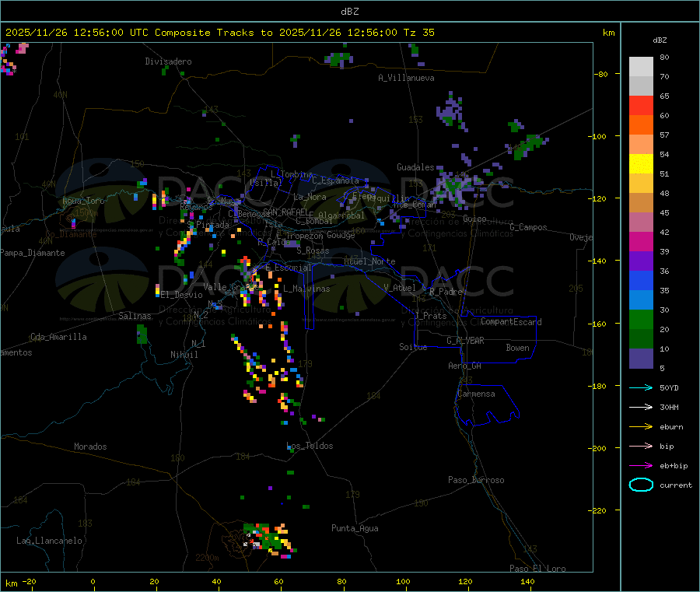Screen dimensions: 700x592
Task: Click the cyan 50YD arrow in legend
Action: pyautogui.click(x=641, y=387)
